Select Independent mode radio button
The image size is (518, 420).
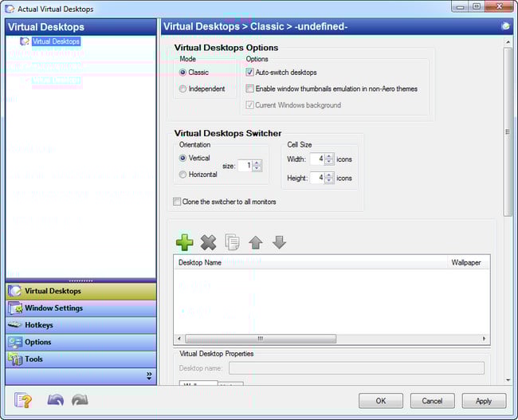tap(183, 88)
